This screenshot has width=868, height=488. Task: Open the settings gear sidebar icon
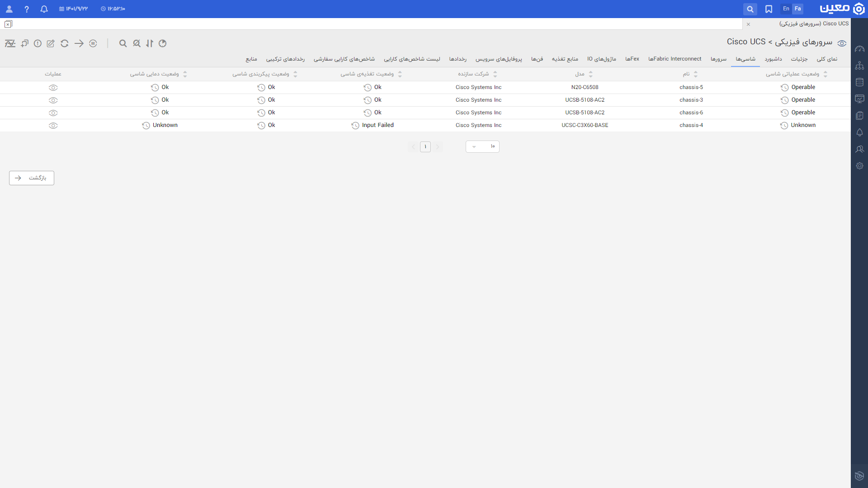coord(859,166)
